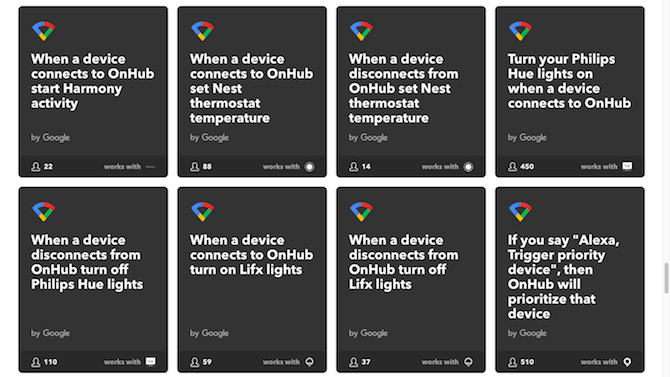Click 'by Google' on Alexa priority card
The width and height of the screenshot is (670, 377).
(x=527, y=333)
